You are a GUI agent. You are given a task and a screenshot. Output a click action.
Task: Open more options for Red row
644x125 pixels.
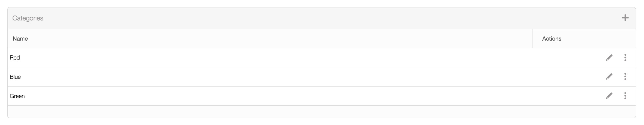click(625, 57)
